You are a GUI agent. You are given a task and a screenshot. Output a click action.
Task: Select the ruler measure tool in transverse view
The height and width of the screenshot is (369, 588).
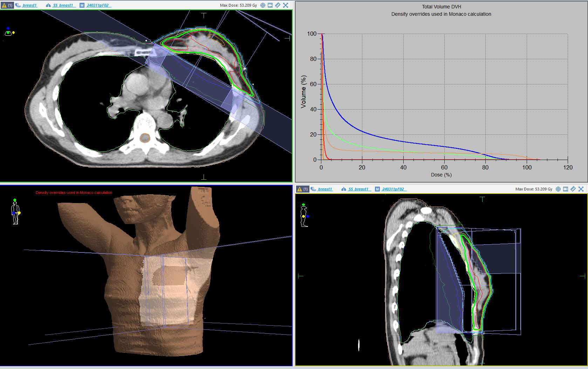(278, 5)
